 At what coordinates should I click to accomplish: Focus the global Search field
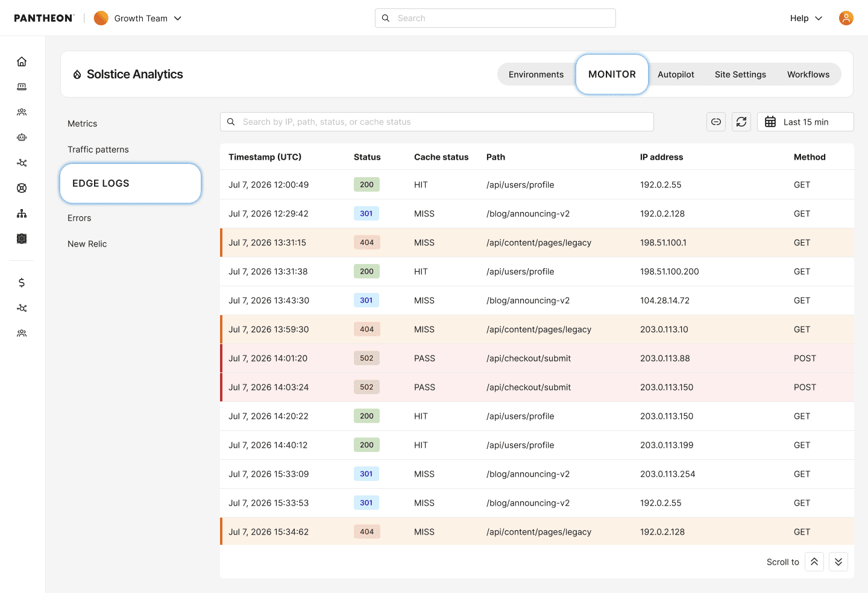[x=495, y=18]
